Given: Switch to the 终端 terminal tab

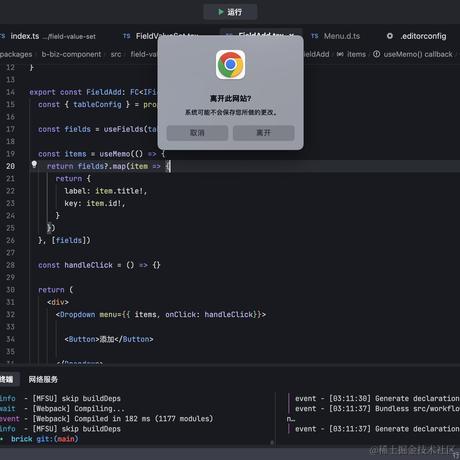Looking at the screenshot, I should tap(7, 379).
